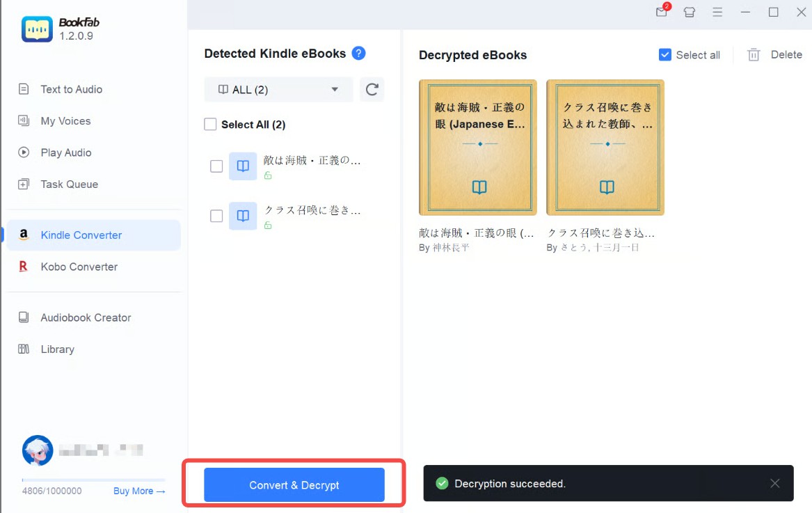The width and height of the screenshot is (812, 513).
Task: Open the help question mark beside Detected Kindle eBooks
Action: click(358, 53)
